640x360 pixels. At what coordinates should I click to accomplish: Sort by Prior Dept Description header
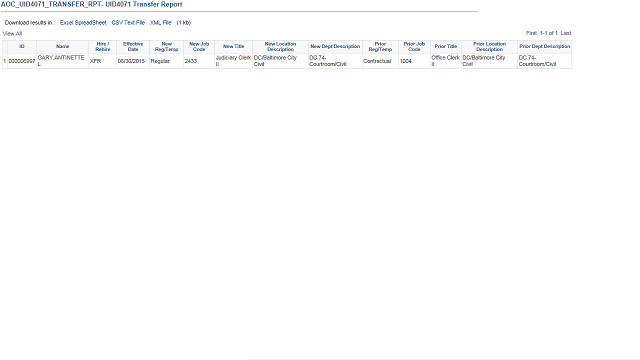(x=544, y=47)
